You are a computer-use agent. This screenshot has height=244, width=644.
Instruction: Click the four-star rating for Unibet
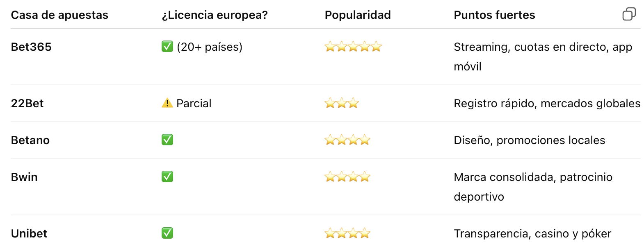tap(347, 233)
